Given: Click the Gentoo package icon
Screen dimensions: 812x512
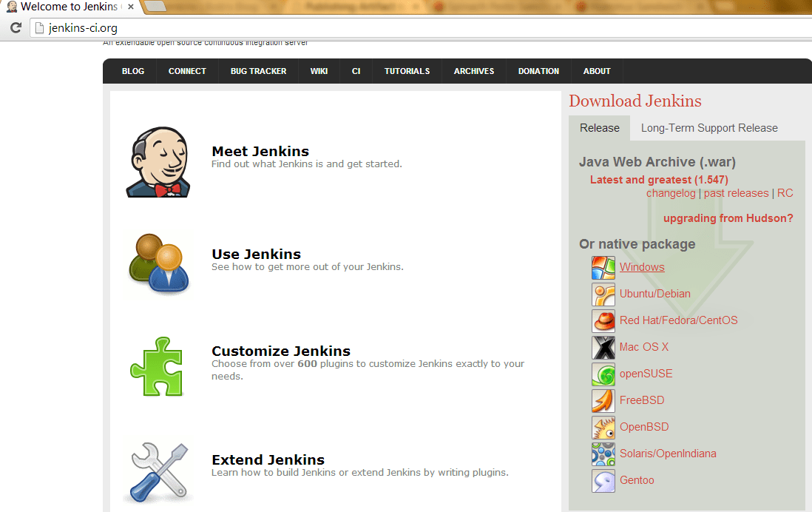Looking at the screenshot, I should [603, 480].
